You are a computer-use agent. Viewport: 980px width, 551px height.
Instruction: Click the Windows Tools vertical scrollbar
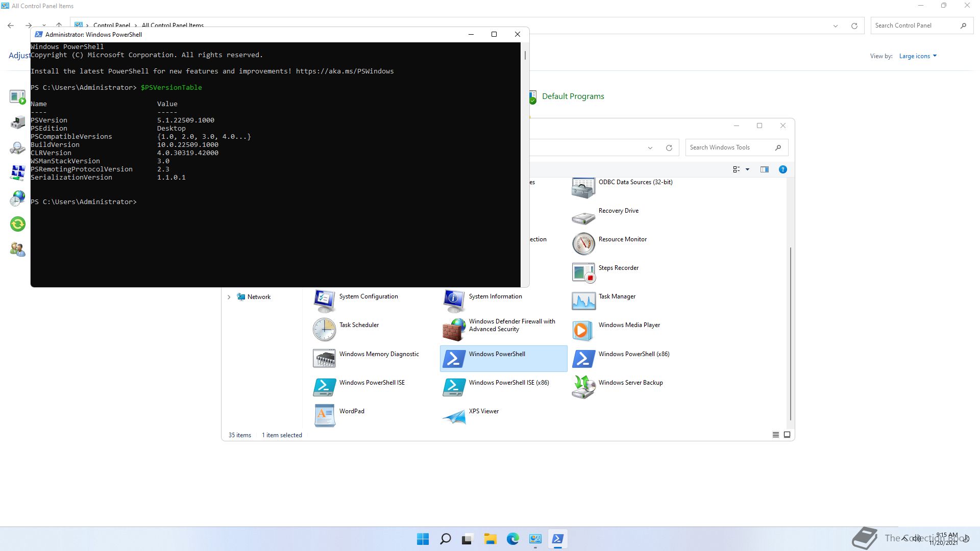click(x=791, y=334)
